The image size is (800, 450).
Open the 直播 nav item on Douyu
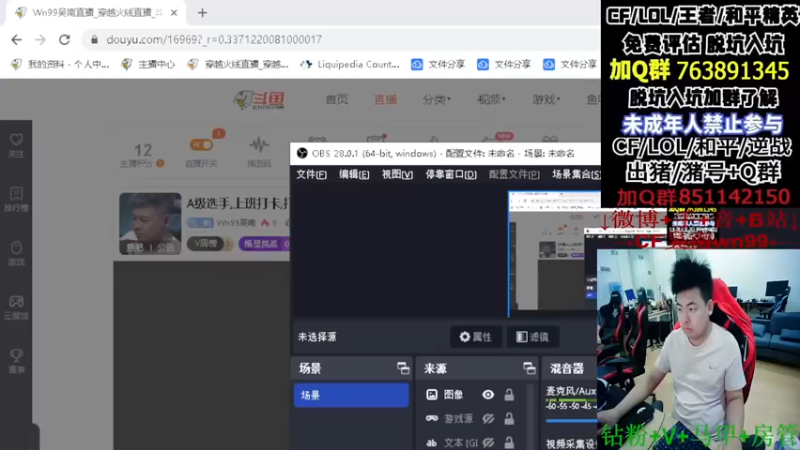[385, 99]
